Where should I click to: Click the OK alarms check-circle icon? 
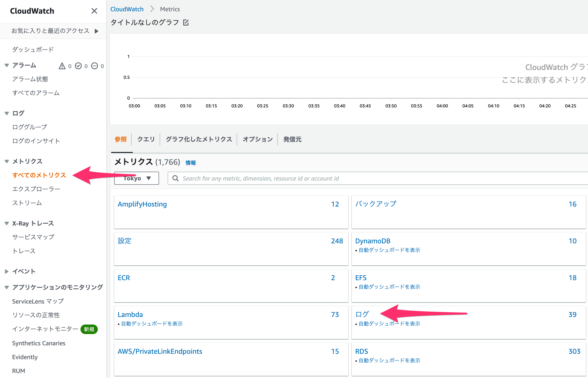point(79,66)
